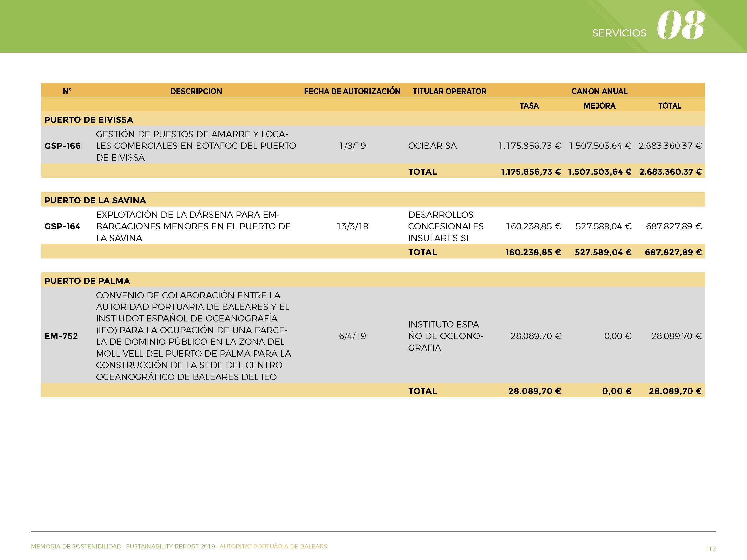Select the date 13/3/19
This screenshot has width=747, height=560.
[x=353, y=226]
